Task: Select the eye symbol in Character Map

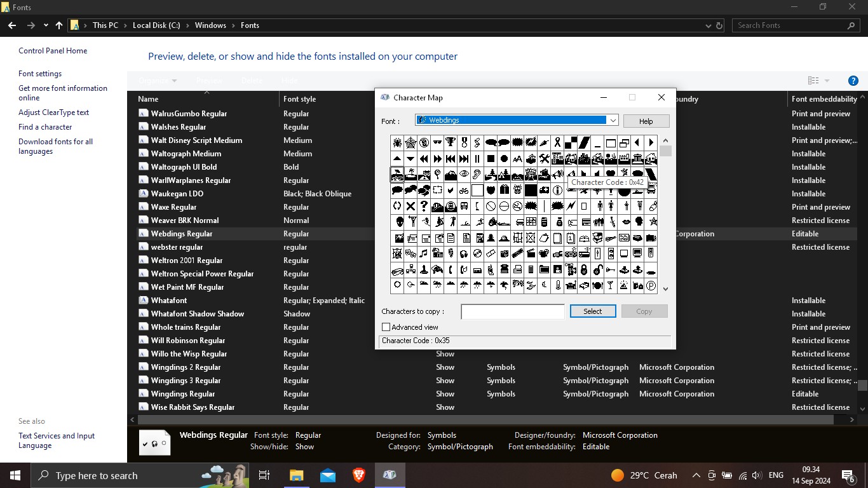Action: click(x=464, y=174)
